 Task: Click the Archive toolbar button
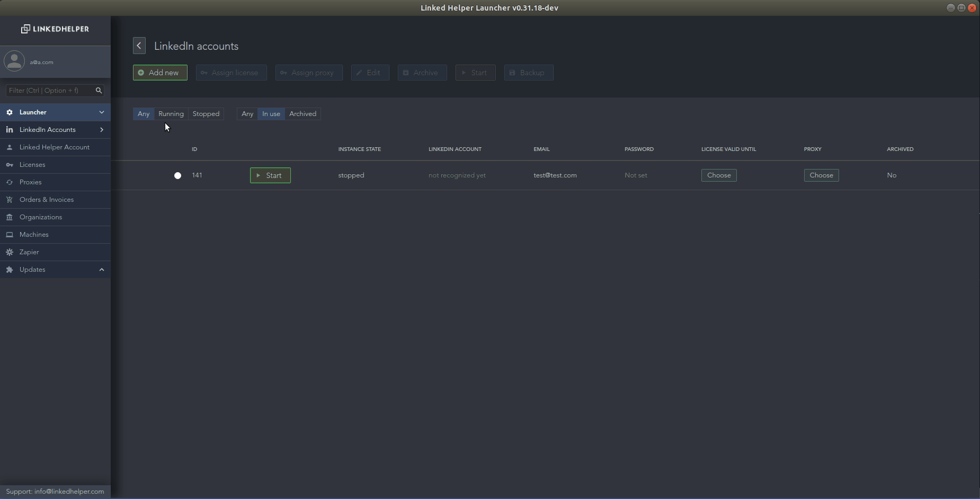[x=422, y=73]
